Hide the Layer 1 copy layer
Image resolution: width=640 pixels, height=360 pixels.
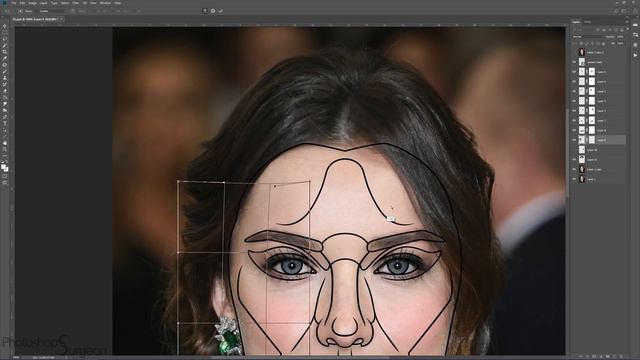pyautogui.click(x=574, y=169)
